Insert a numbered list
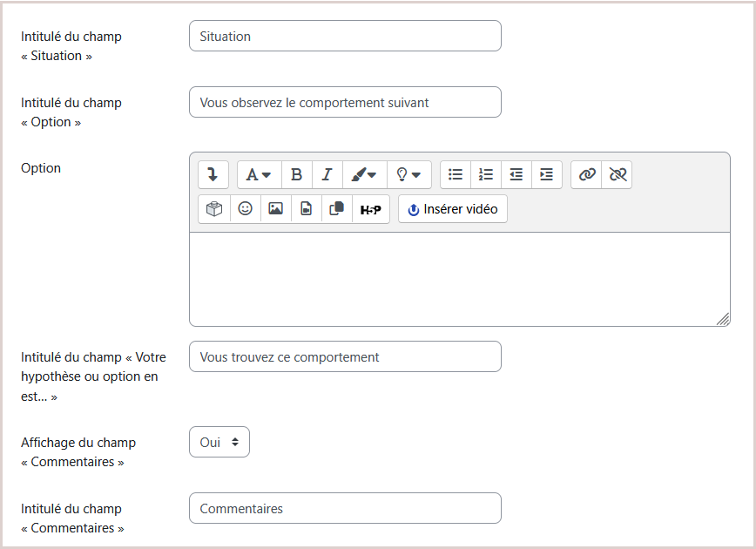Screen dimensions: 756x549 (485, 174)
